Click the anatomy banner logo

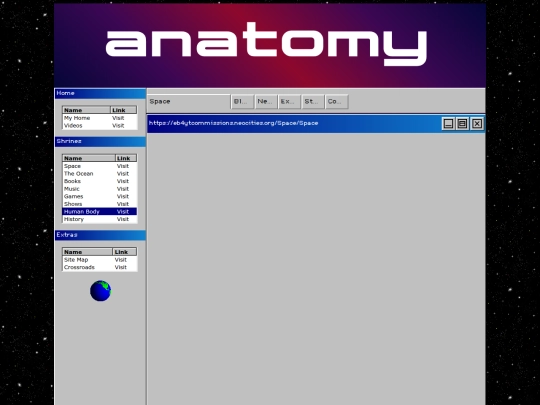point(266,44)
